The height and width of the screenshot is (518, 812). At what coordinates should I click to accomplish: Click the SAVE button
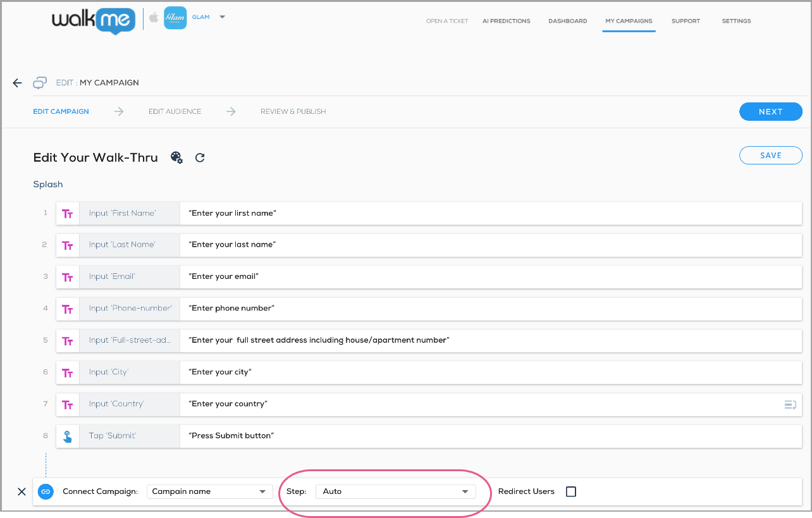click(770, 155)
